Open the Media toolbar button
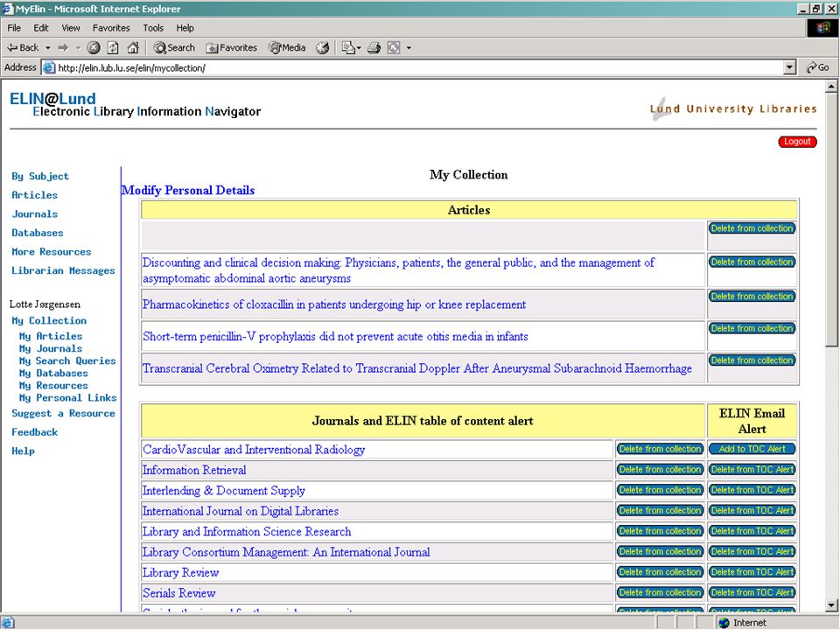Image resolution: width=840 pixels, height=630 pixels. pyautogui.click(x=287, y=47)
